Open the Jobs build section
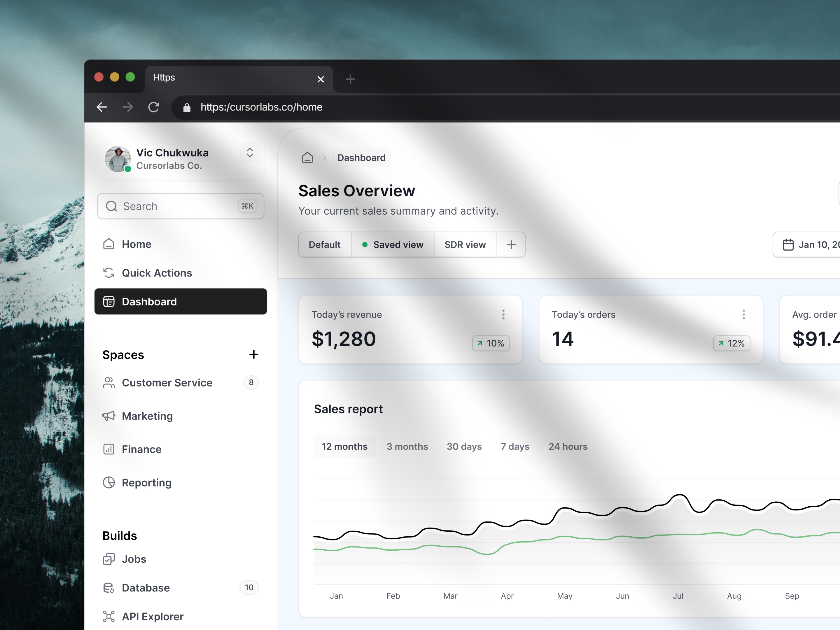The image size is (840, 630). [134, 559]
